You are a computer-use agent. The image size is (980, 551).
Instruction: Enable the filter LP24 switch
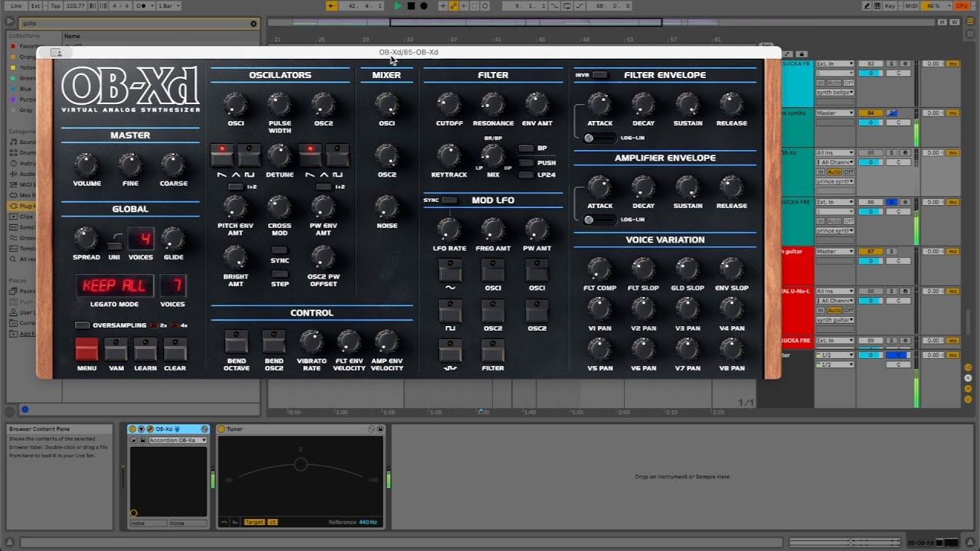[x=526, y=175]
